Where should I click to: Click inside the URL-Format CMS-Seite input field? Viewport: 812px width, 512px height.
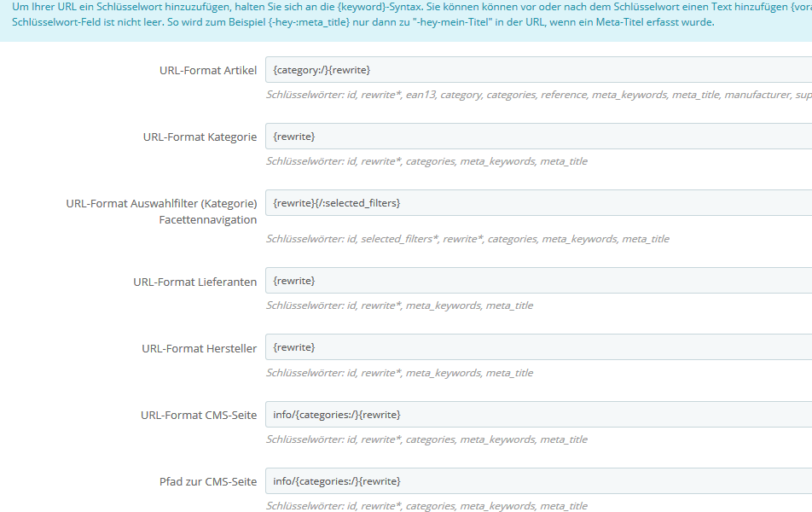pos(512,413)
